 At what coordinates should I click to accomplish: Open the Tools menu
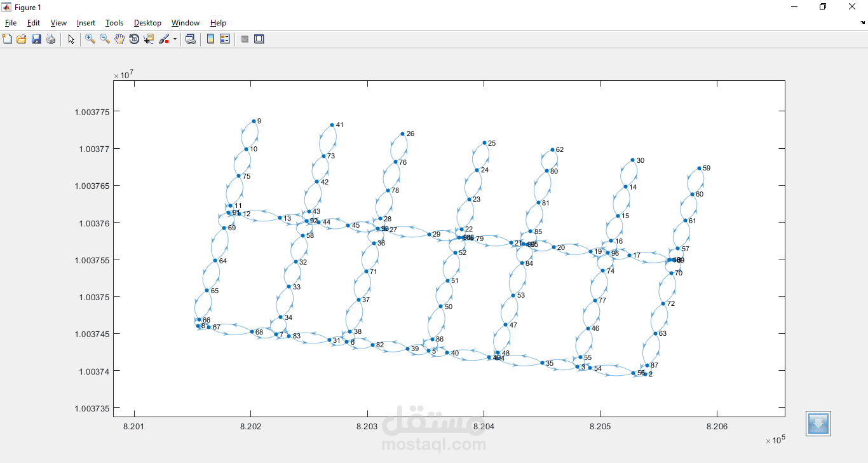(114, 23)
